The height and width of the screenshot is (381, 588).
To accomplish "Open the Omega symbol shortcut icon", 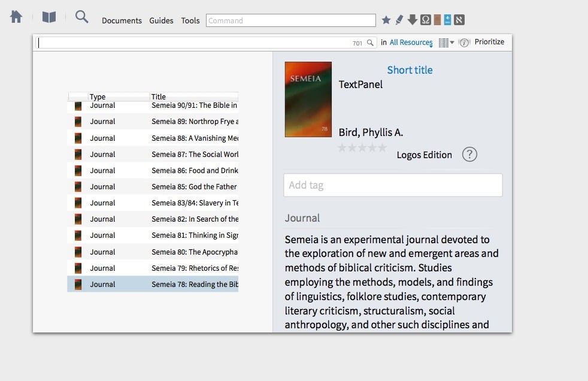I will [425, 20].
